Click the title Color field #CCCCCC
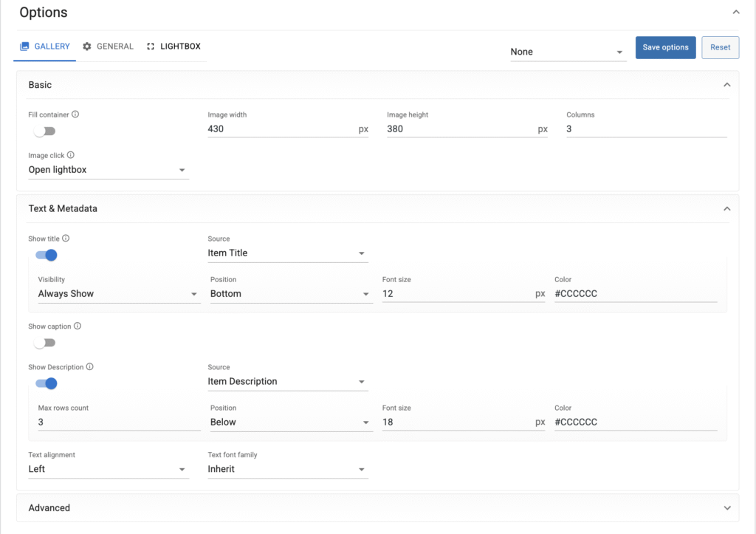The height and width of the screenshot is (534, 756). click(x=635, y=294)
